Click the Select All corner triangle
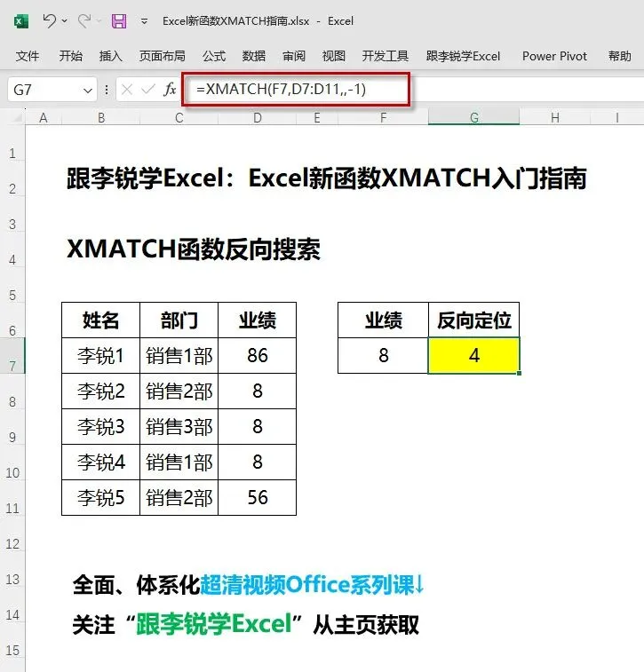The image size is (644, 672). tap(16, 117)
